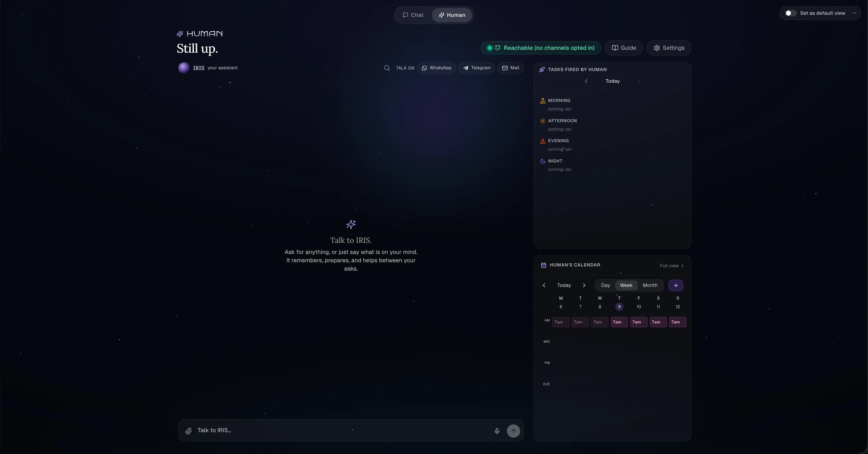Switch calendar to Month view
Image resolution: width=868 pixels, height=454 pixels.
point(650,285)
